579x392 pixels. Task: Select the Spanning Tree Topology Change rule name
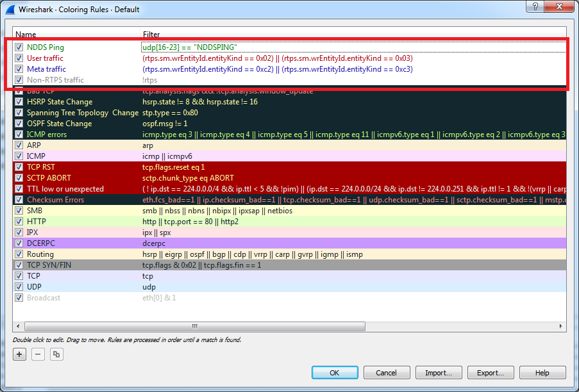point(83,113)
